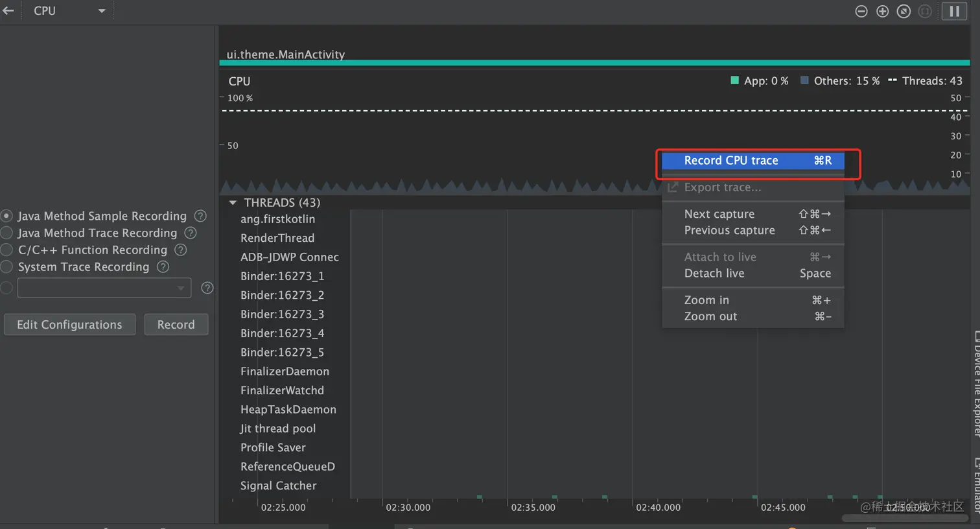Select System Trace Recording option
The width and height of the screenshot is (980, 529).
coord(7,266)
